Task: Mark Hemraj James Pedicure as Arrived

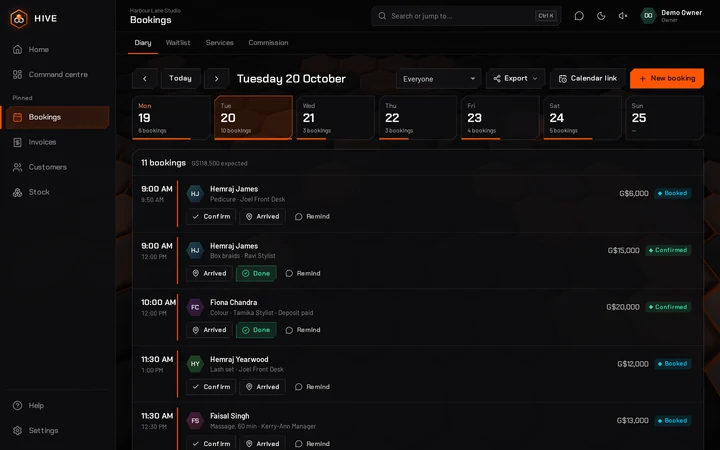Action: (262, 217)
